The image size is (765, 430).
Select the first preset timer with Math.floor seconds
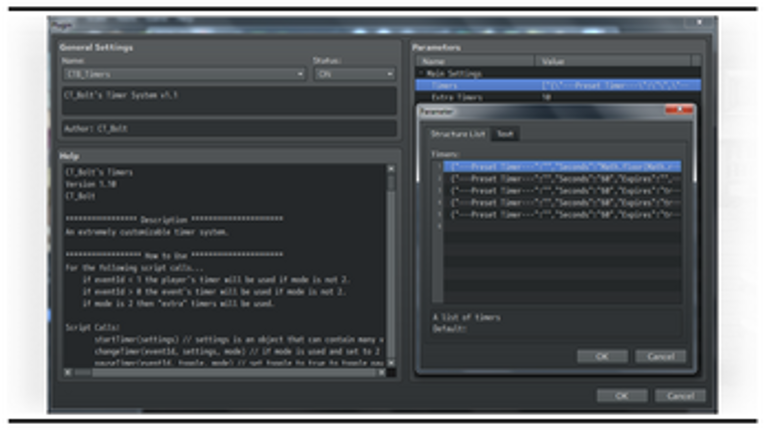563,167
